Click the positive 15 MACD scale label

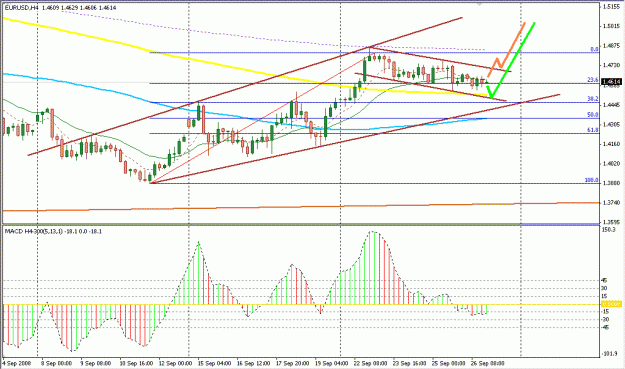[x=604, y=296]
